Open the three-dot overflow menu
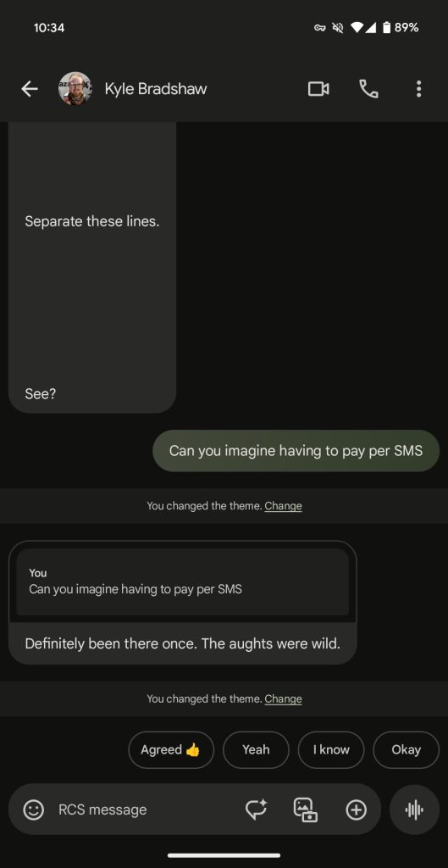The image size is (448, 868). (x=418, y=88)
